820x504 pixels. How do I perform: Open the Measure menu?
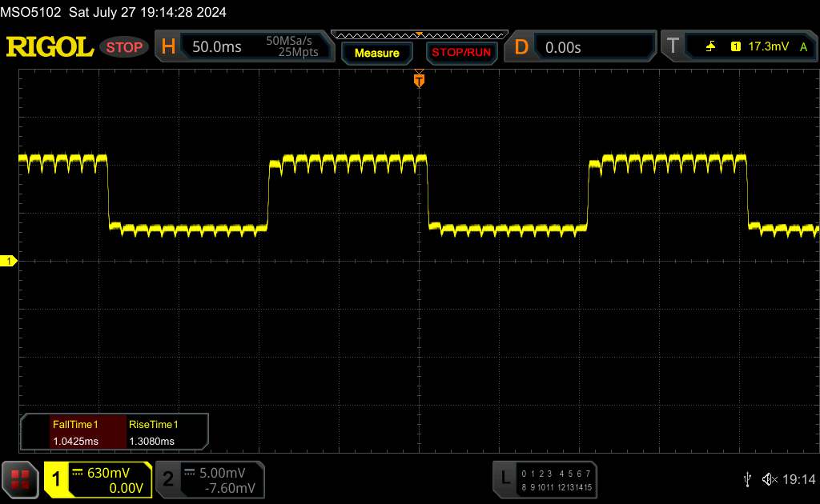(x=377, y=53)
